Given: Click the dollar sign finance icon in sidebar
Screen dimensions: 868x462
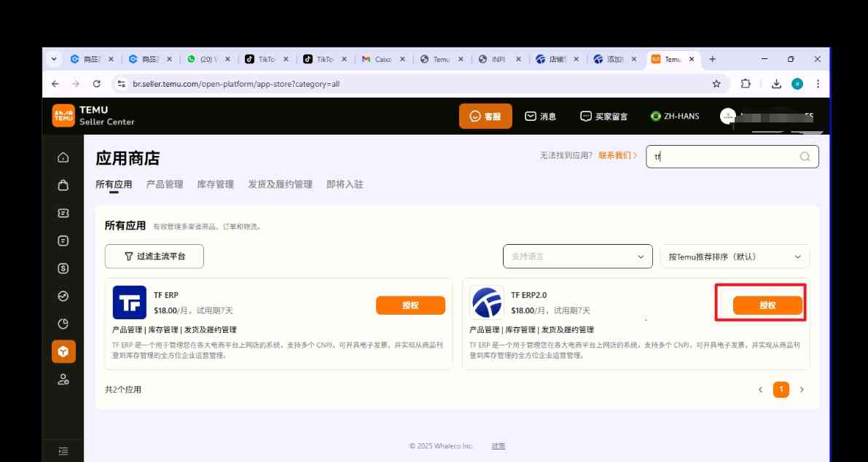Looking at the screenshot, I should (x=63, y=267).
